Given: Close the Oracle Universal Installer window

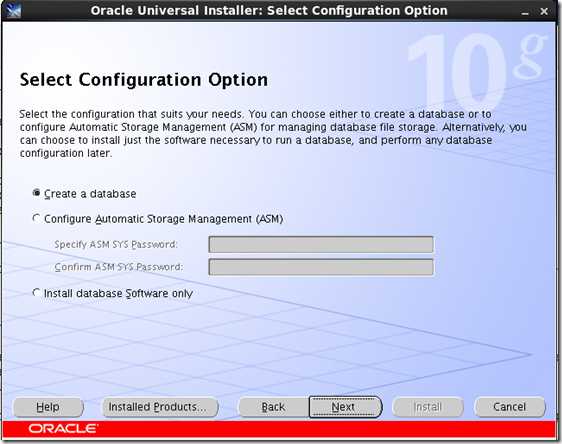Looking at the screenshot, I should pos(544,11).
